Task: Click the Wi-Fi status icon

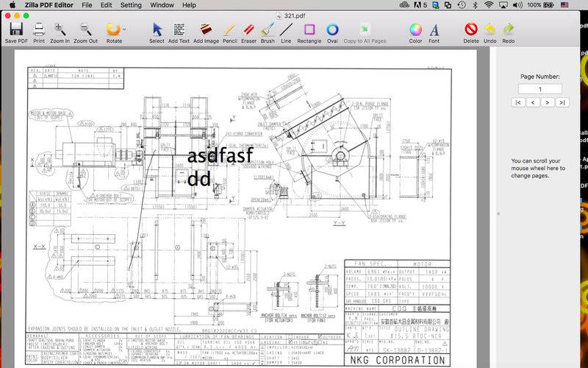Action: click(488, 5)
